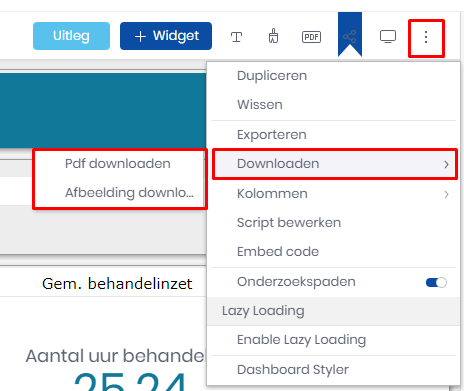Screen dimensions: 464x391
Task: Click the text widget T icon
Action: [x=236, y=37]
